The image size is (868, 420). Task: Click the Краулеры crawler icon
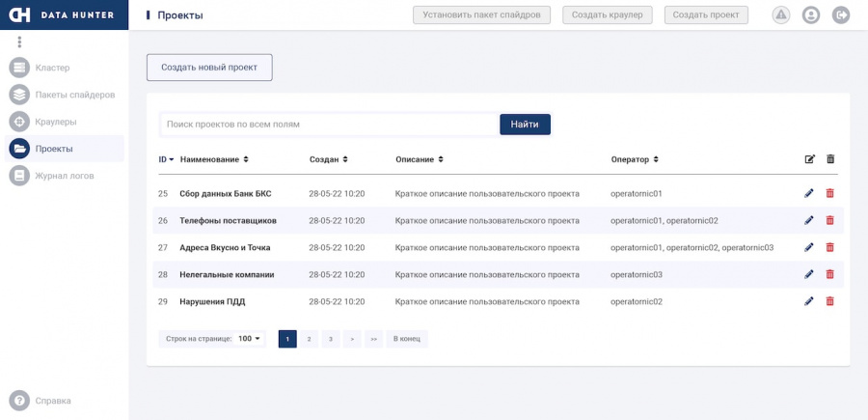click(x=19, y=122)
